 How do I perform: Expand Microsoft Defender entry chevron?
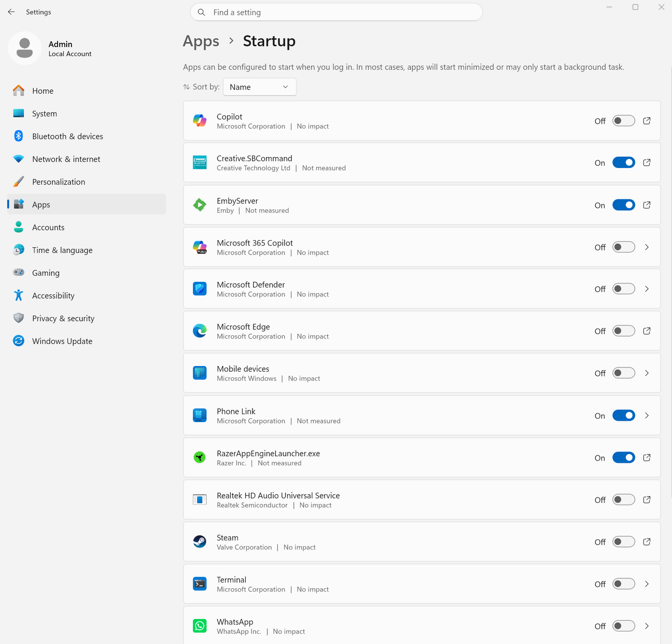click(647, 289)
